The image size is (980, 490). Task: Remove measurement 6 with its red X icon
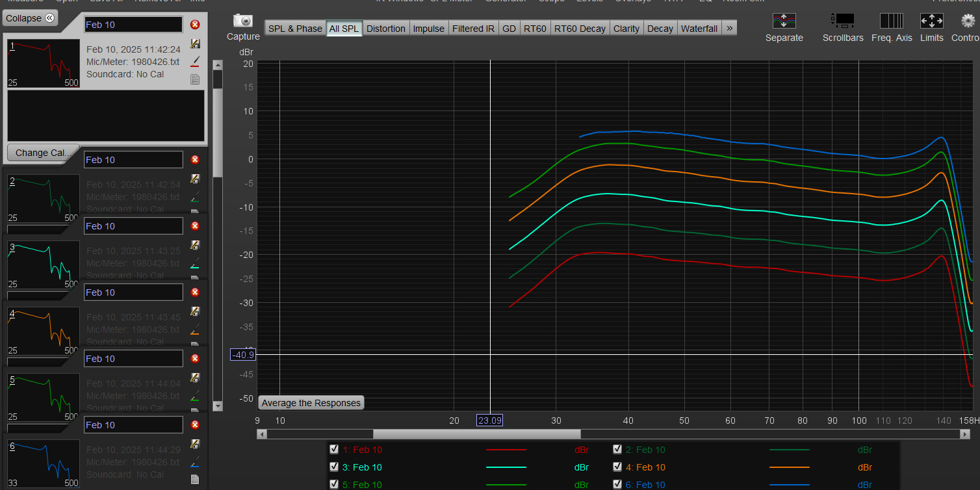pos(195,425)
